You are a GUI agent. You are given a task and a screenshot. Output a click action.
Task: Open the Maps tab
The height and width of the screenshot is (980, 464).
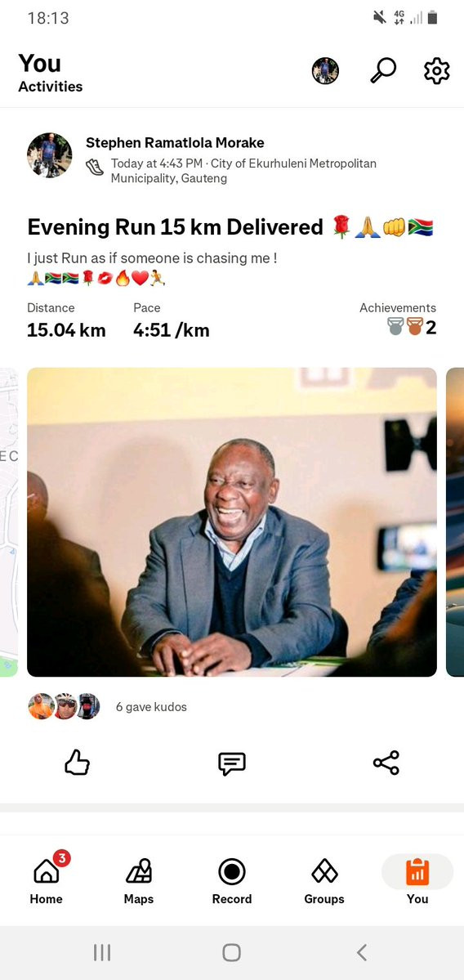[139, 879]
